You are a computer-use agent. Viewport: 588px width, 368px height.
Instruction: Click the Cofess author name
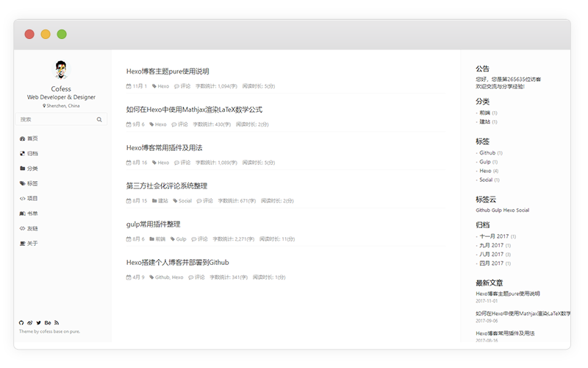(61, 89)
